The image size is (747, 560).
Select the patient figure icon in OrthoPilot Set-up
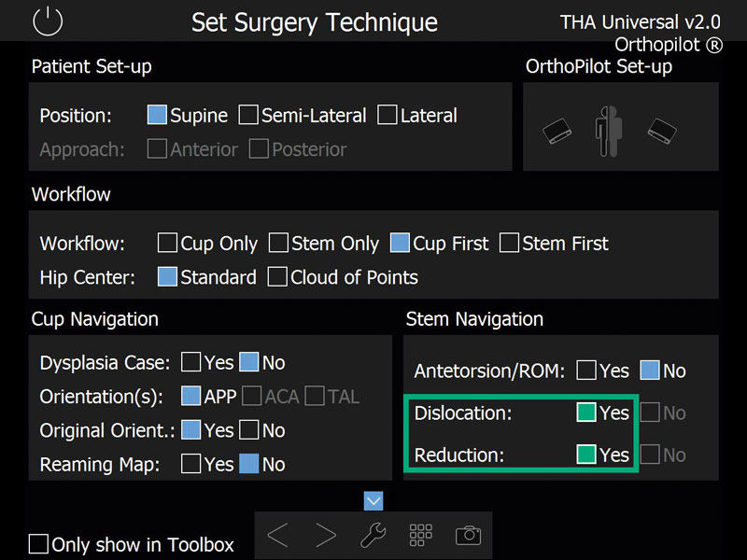click(608, 132)
